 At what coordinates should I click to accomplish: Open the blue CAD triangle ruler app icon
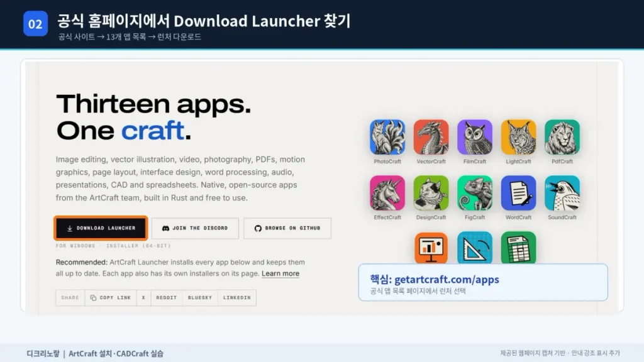point(475,248)
